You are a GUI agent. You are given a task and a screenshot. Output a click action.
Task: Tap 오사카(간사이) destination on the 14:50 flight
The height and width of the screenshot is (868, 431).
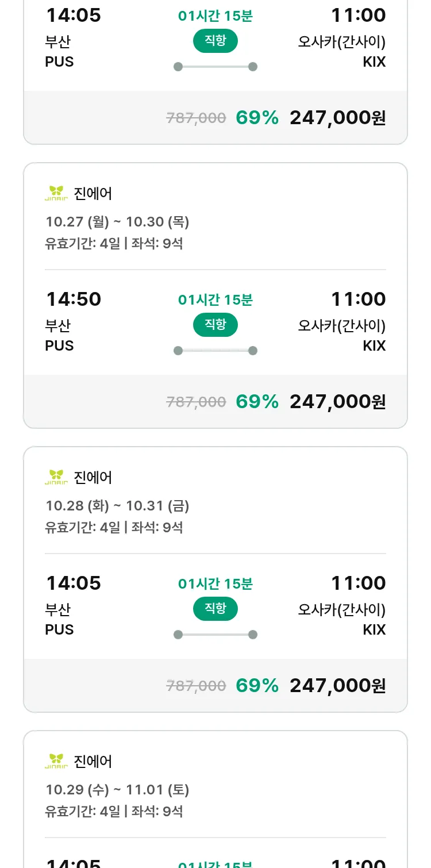[x=341, y=325]
